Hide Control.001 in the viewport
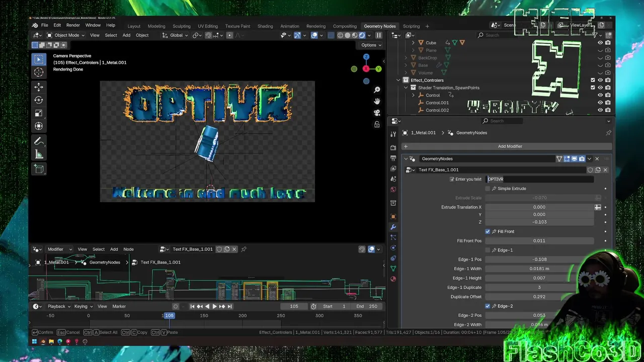The image size is (644, 362). 600,103
